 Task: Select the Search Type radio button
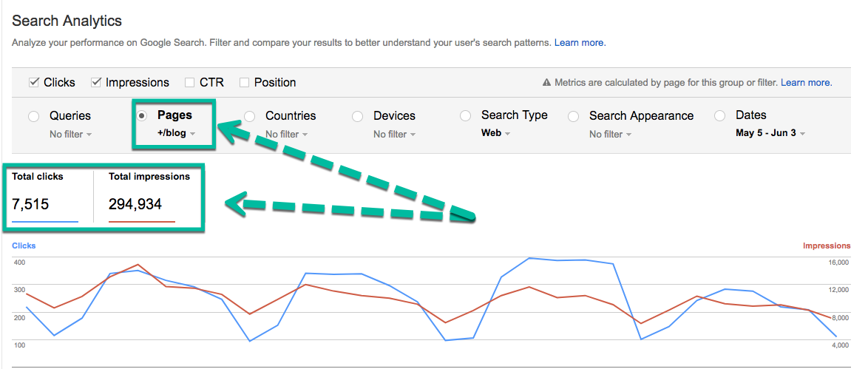coord(465,116)
